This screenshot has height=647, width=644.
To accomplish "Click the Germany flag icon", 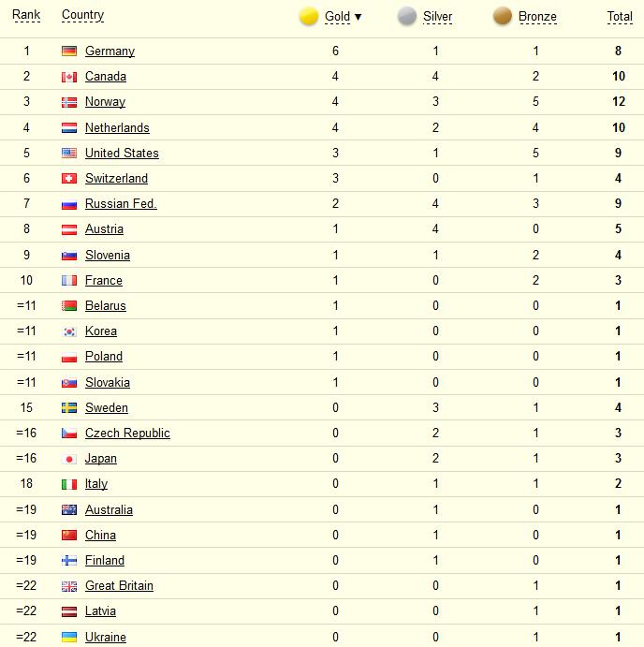I will pos(69,51).
